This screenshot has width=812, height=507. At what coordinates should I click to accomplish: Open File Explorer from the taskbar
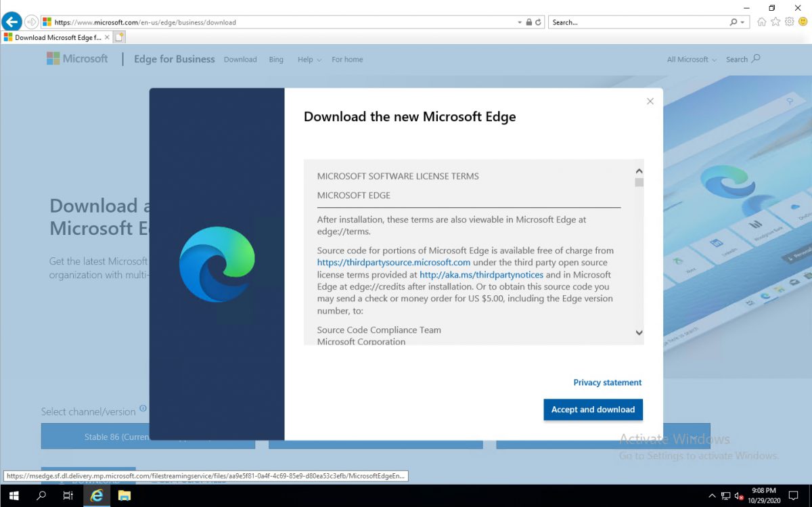point(125,495)
